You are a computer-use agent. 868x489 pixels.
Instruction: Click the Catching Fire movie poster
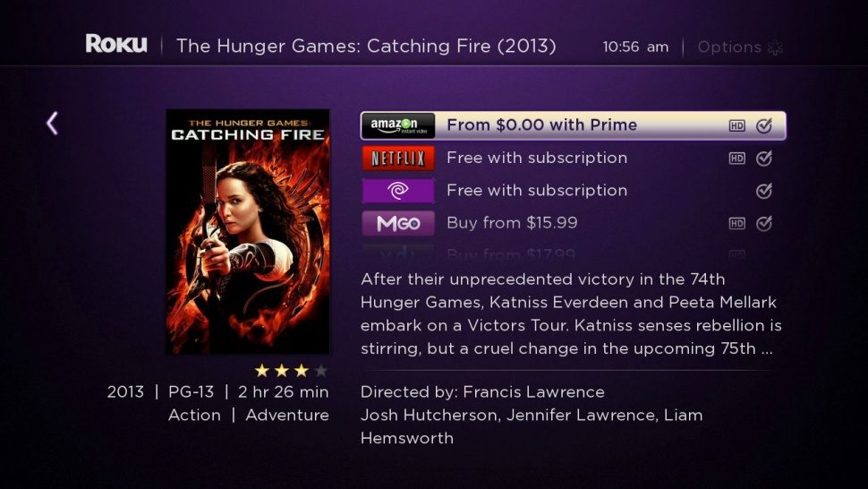(248, 231)
